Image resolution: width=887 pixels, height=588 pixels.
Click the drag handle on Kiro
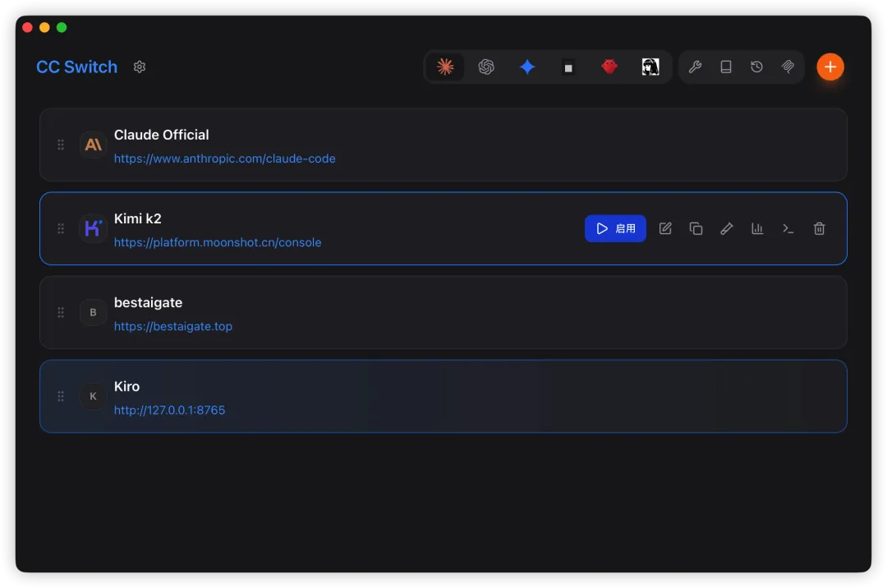pyautogui.click(x=61, y=396)
